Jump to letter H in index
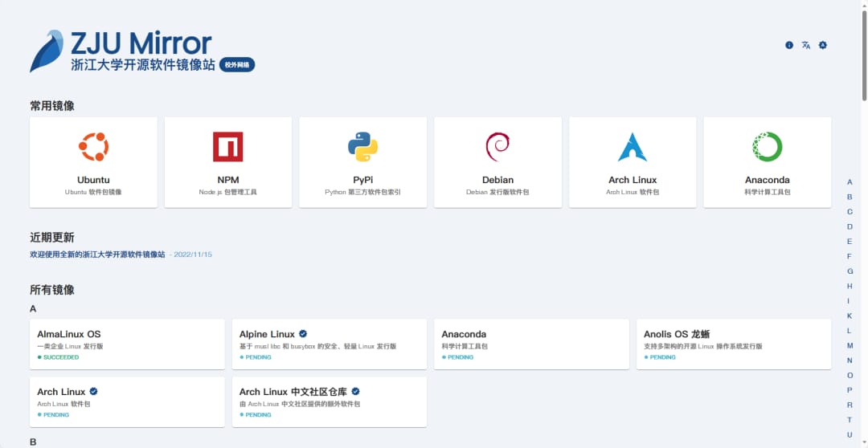This screenshot has width=868, height=448. (x=850, y=286)
